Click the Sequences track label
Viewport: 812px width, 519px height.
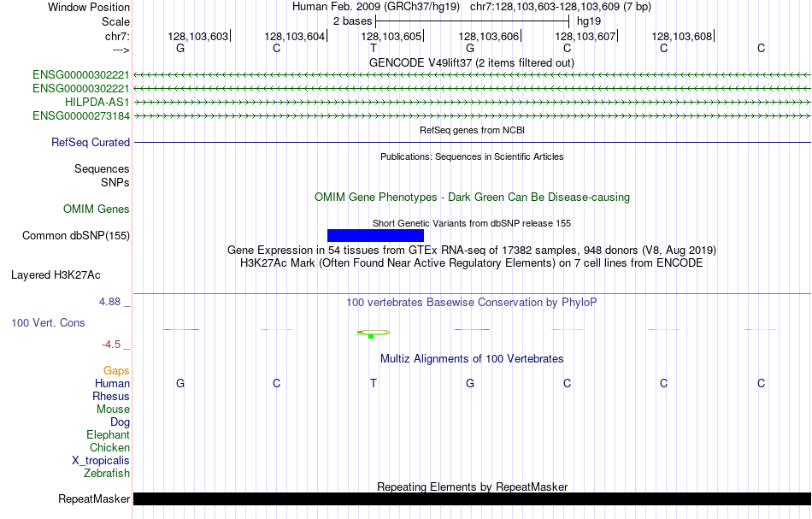coord(102,168)
